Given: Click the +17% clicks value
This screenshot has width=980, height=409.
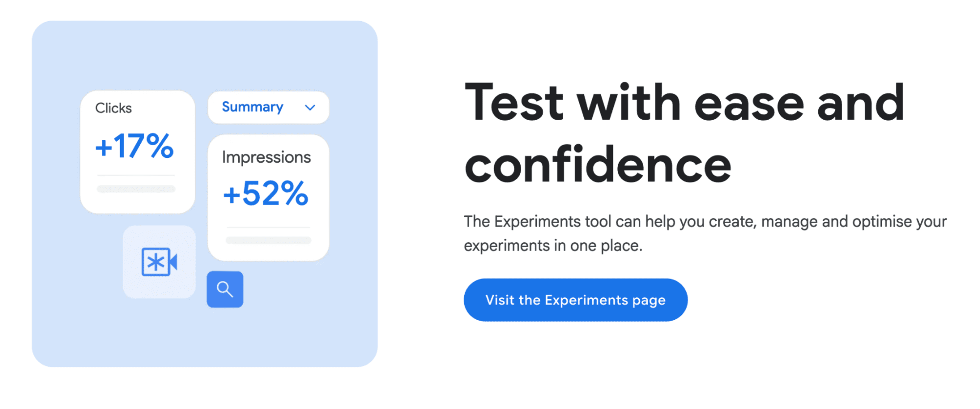Looking at the screenshot, I should click(x=134, y=146).
